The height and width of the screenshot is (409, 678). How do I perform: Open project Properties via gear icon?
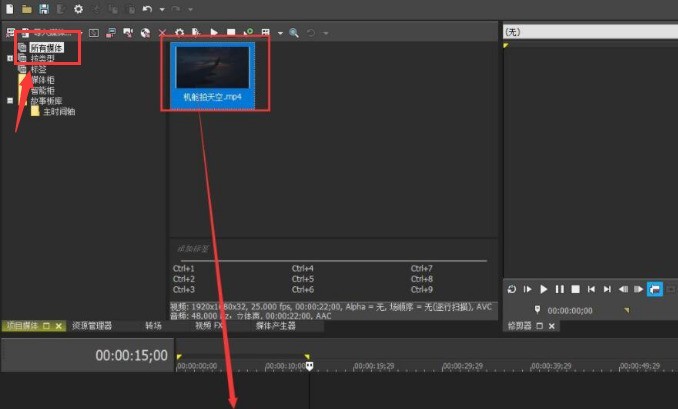(x=78, y=9)
